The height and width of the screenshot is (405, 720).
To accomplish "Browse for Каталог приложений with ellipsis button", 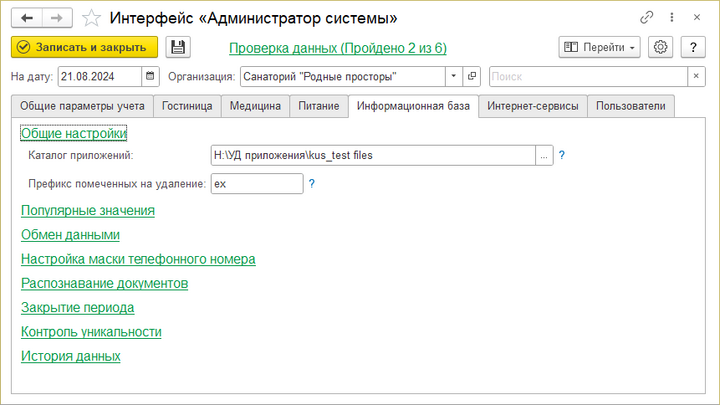I will (x=544, y=156).
